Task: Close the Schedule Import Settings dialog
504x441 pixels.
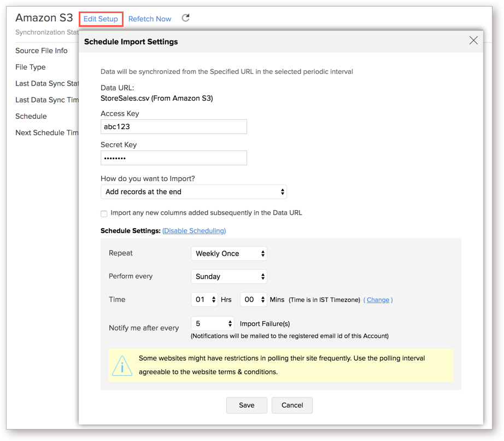Action: (x=473, y=40)
